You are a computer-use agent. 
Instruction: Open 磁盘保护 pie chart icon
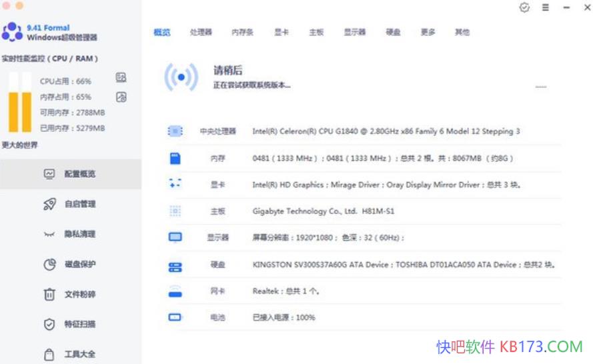click(x=49, y=264)
